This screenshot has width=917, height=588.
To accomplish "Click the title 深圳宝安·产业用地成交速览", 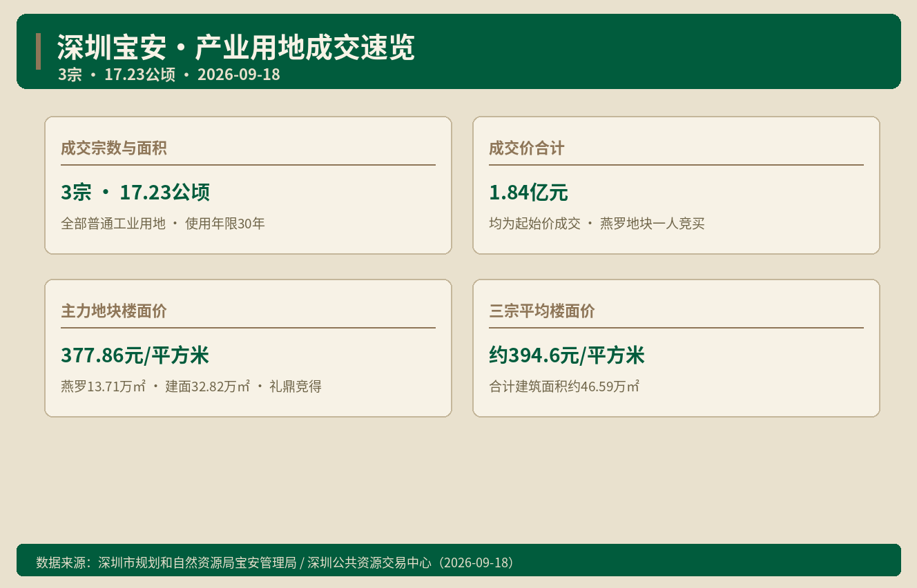I will point(236,48).
